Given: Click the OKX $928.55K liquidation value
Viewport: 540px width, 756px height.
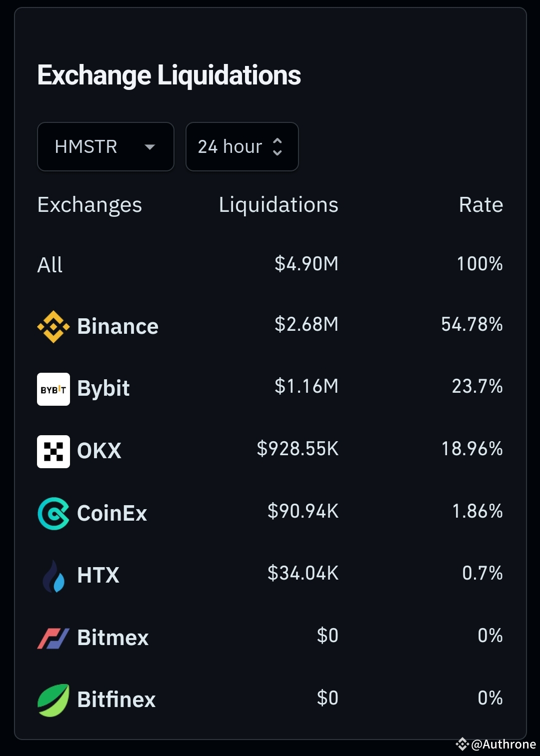Looking at the screenshot, I should pos(297,449).
